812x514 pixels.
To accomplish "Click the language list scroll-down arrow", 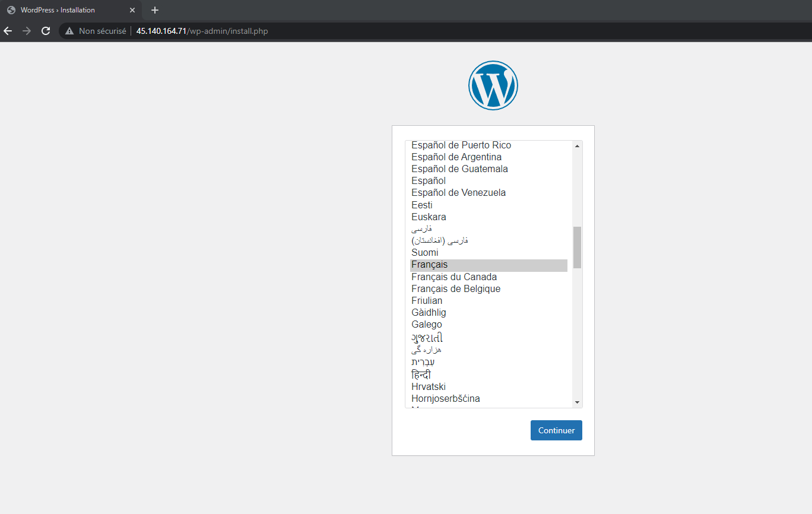I will pos(577,402).
